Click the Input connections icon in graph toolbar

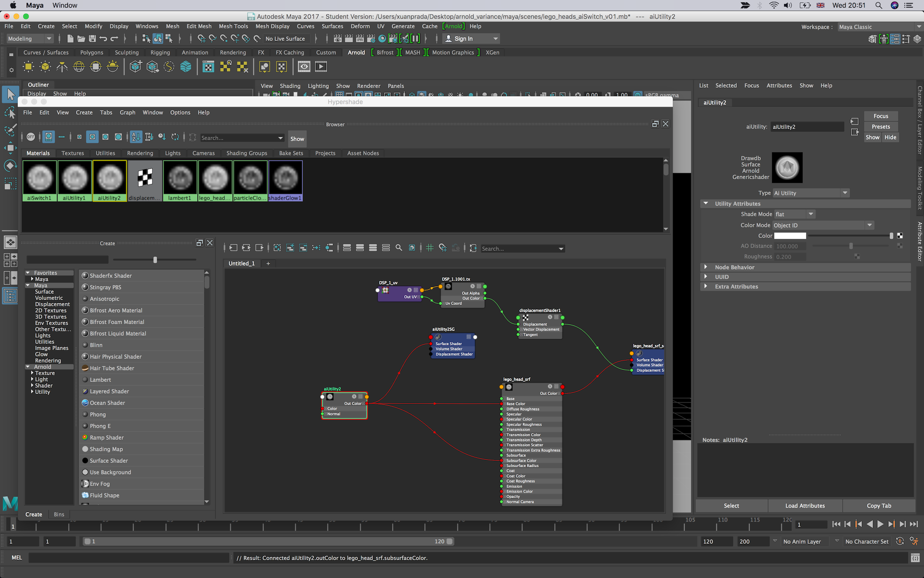(233, 248)
